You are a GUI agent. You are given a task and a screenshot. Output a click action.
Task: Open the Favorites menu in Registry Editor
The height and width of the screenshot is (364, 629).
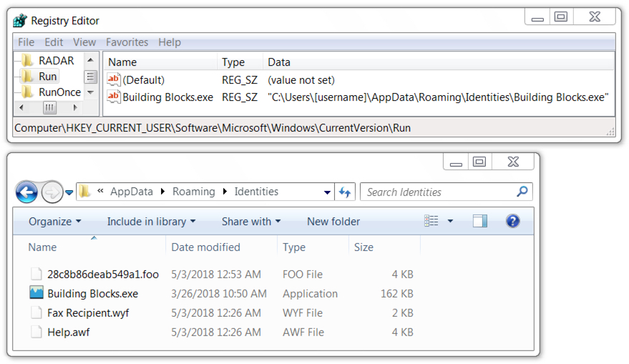coord(127,42)
